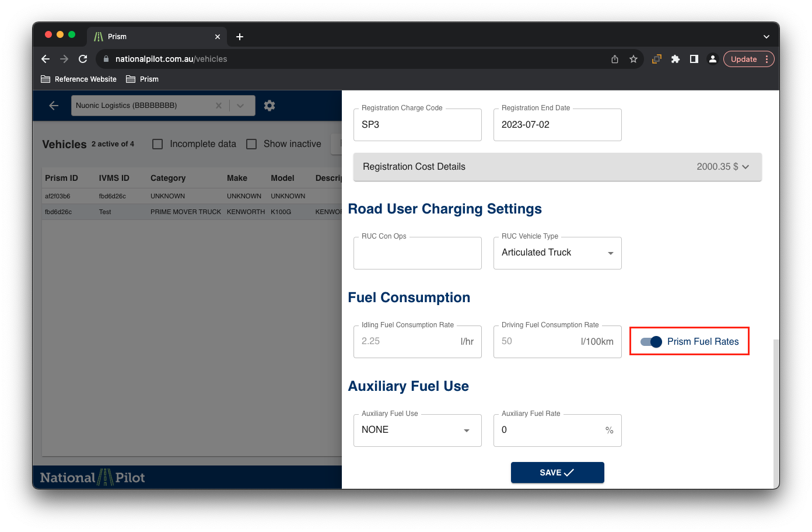The height and width of the screenshot is (532, 812).
Task: Open the Reference Website bookmark folder
Action: (x=79, y=79)
